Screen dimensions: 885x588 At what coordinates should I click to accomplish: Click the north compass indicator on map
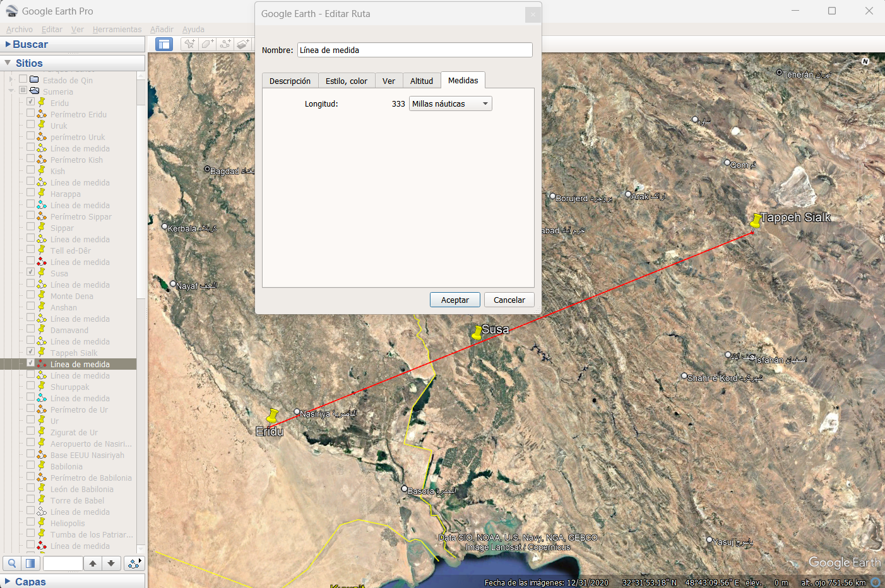tap(865, 61)
